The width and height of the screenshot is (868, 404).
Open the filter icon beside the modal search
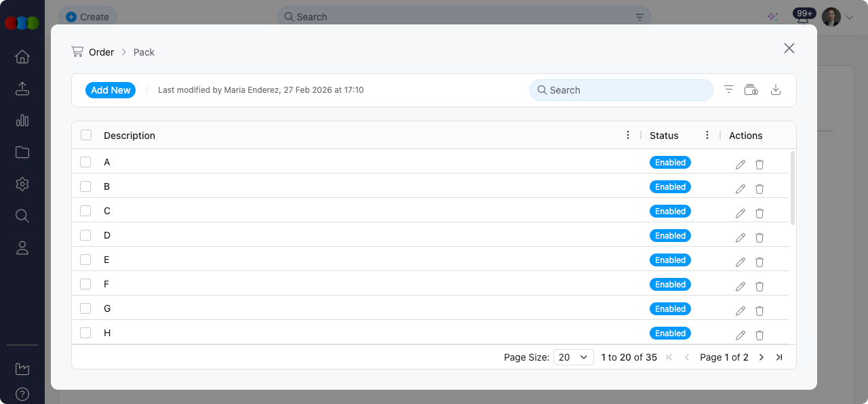click(729, 90)
